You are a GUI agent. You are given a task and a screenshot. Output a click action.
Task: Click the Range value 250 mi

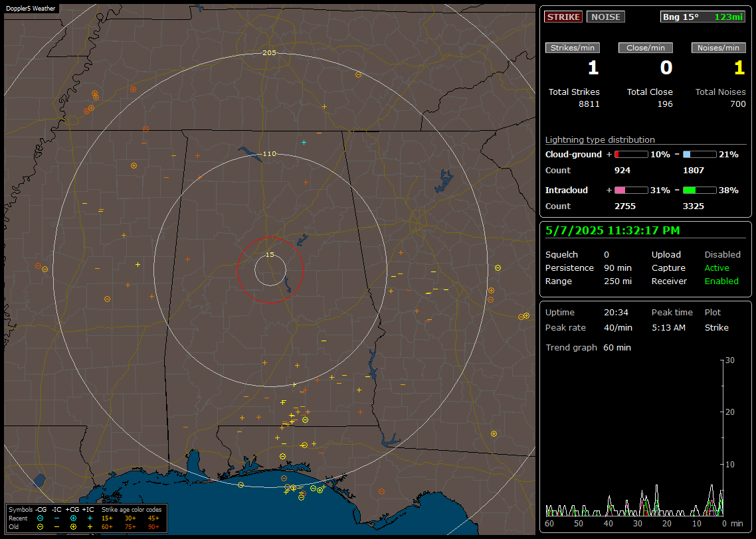click(x=618, y=281)
